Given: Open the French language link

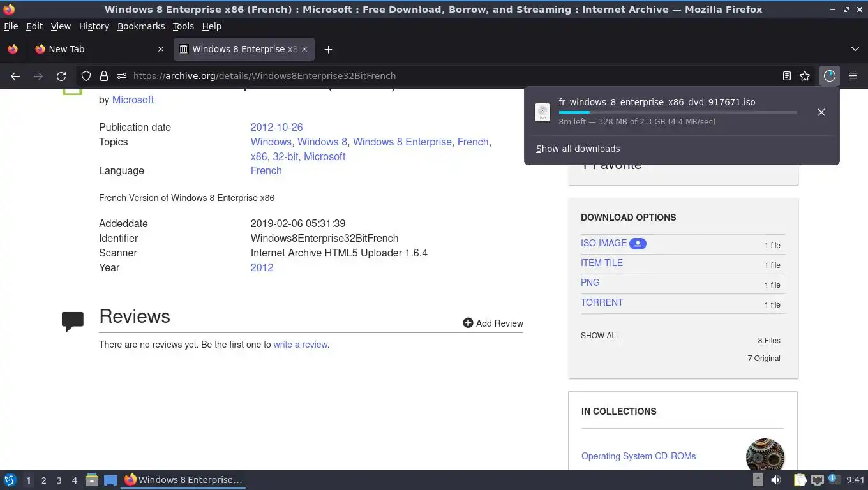Looking at the screenshot, I should [266, 170].
